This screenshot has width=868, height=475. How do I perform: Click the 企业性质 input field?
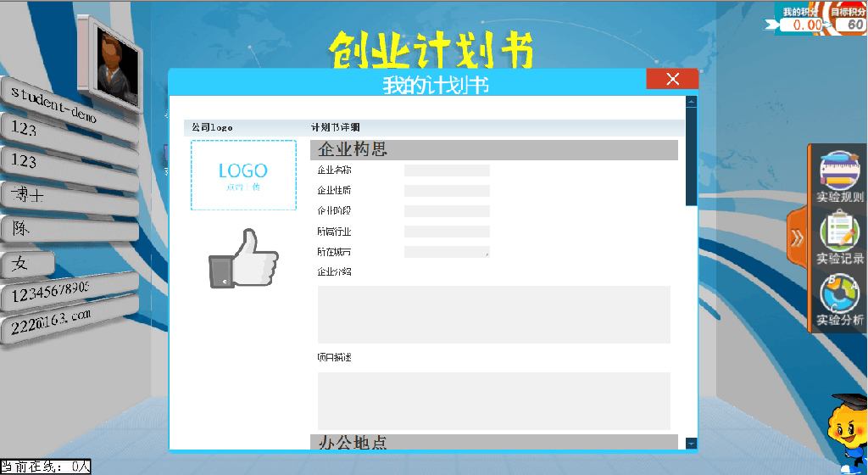point(447,191)
